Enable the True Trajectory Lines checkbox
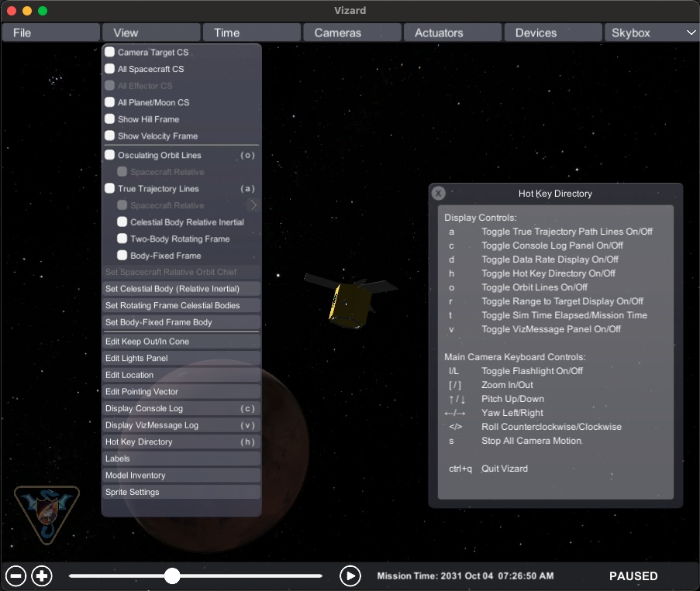Viewport: 700px width, 591px height. (110, 188)
